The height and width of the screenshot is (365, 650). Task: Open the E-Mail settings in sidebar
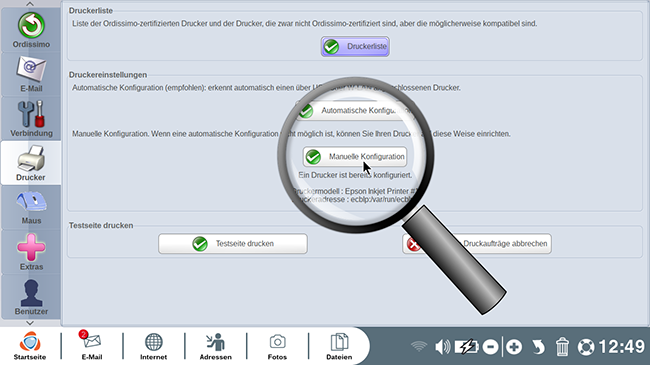click(31, 75)
